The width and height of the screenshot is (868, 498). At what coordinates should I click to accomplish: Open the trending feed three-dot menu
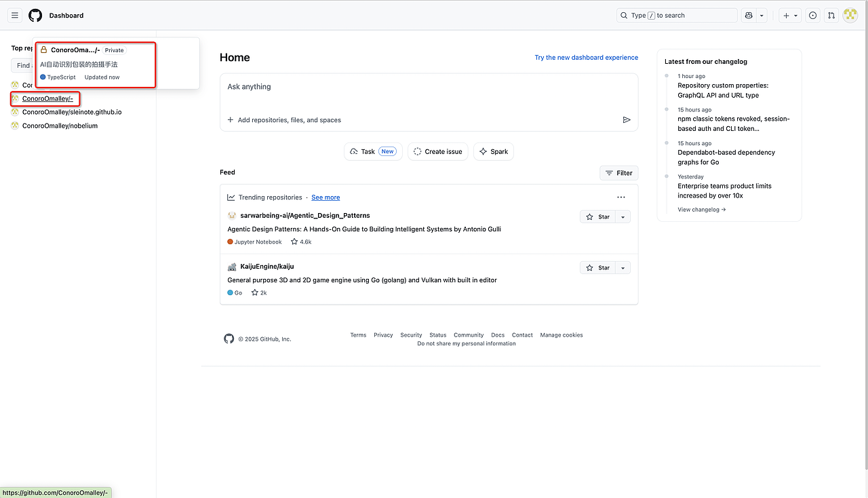(620, 197)
